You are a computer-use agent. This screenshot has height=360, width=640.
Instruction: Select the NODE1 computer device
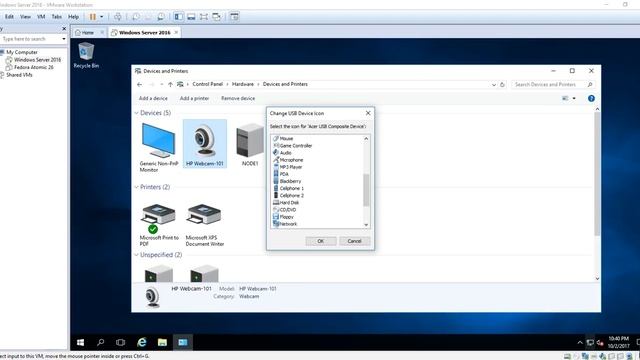click(x=250, y=144)
